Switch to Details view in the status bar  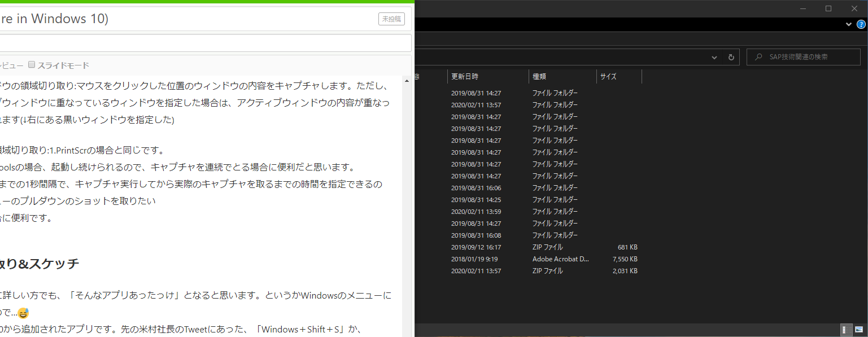846,330
